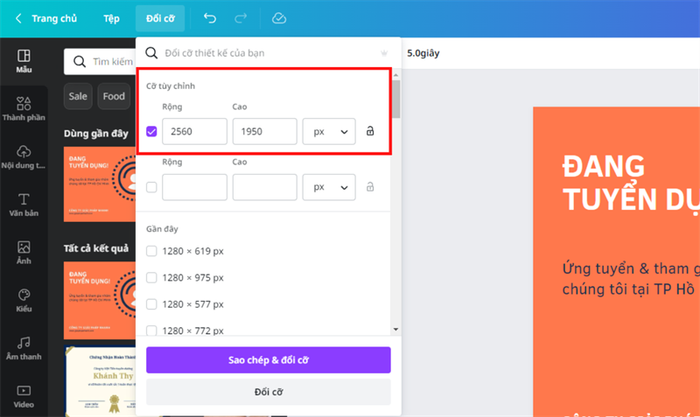Viewport: 700px width, 417px height.
Task: Select Ứng tuyển & tham paragraph on canvas
Action: (630, 279)
